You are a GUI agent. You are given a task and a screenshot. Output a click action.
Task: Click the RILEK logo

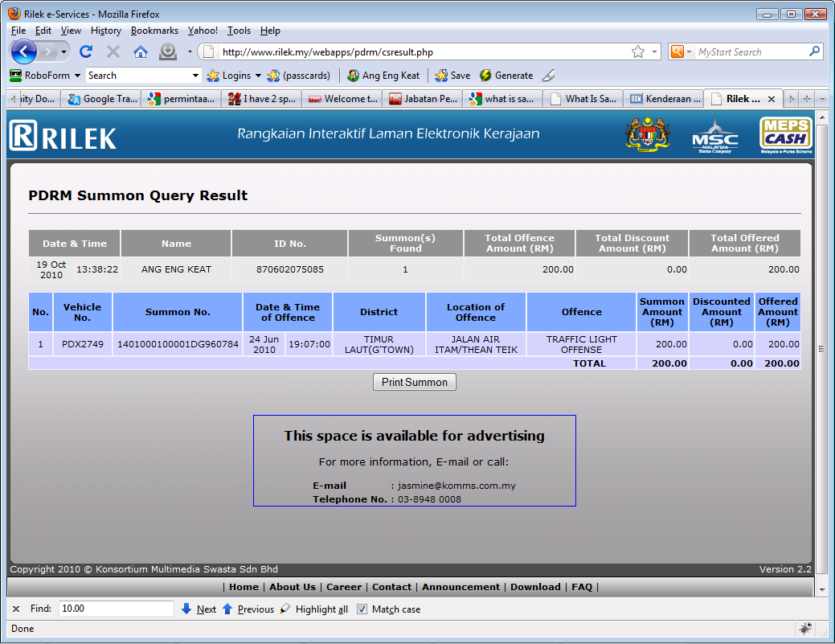pos(63,137)
